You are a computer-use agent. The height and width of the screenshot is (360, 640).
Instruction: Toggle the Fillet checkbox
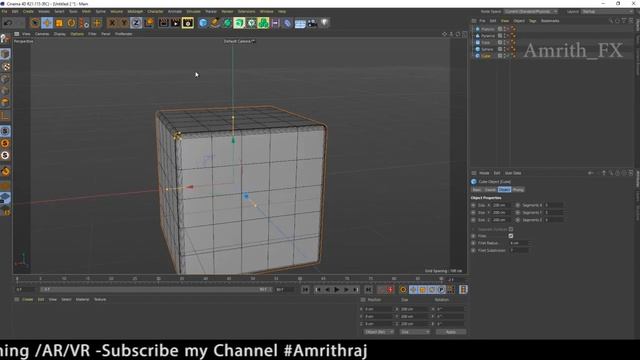click(x=511, y=236)
